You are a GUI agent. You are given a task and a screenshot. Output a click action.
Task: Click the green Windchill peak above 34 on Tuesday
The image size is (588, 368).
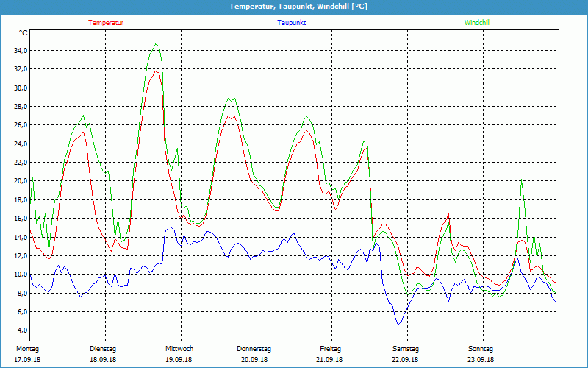point(156,44)
